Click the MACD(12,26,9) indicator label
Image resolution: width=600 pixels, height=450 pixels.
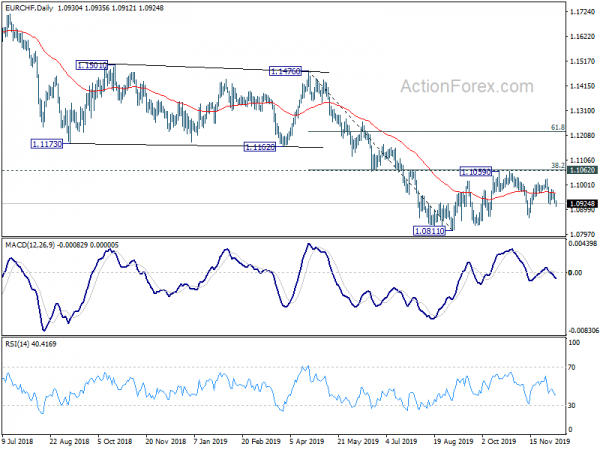click(30, 245)
